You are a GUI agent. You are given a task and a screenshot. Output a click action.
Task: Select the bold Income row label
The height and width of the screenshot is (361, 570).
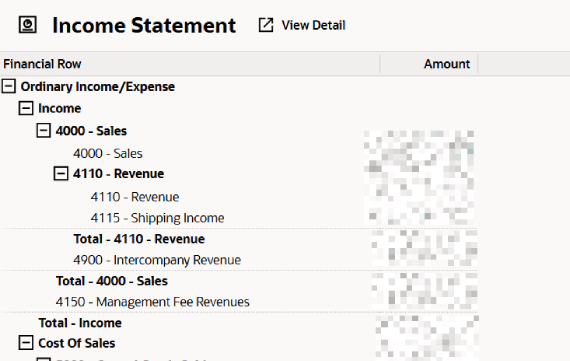tap(60, 108)
